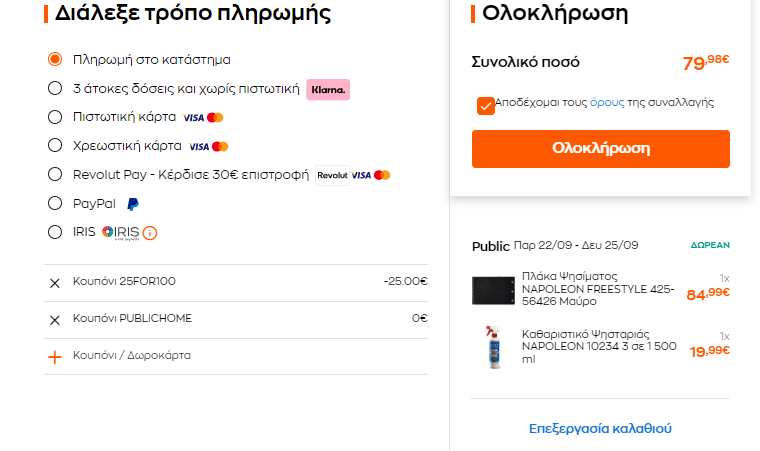Remove coupon PUBLICHOME with X icon
Image resolution: width=760 pixels, height=451 pixels.
click(55, 320)
